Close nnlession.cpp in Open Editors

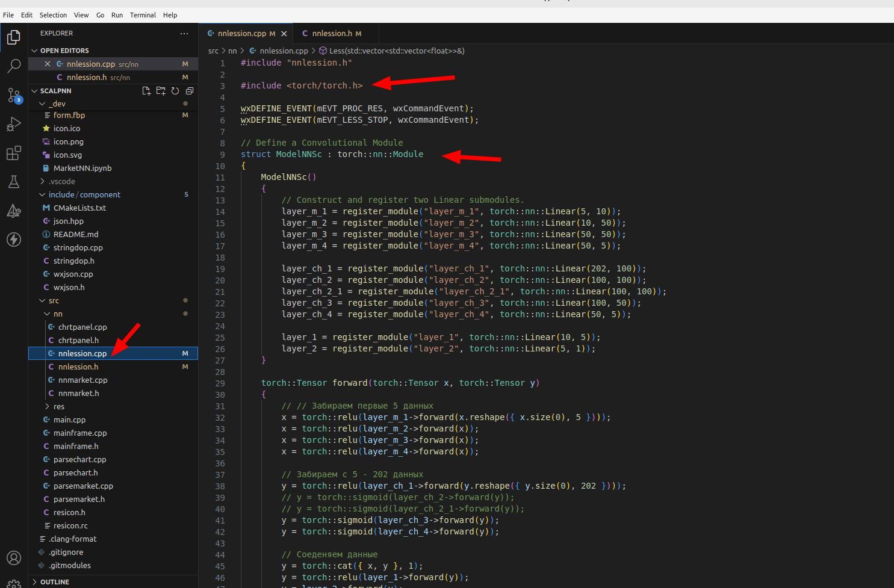point(48,64)
